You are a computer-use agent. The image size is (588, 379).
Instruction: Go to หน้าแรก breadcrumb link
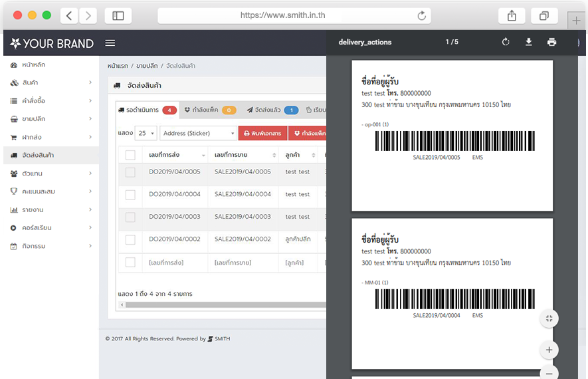pos(118,66)
